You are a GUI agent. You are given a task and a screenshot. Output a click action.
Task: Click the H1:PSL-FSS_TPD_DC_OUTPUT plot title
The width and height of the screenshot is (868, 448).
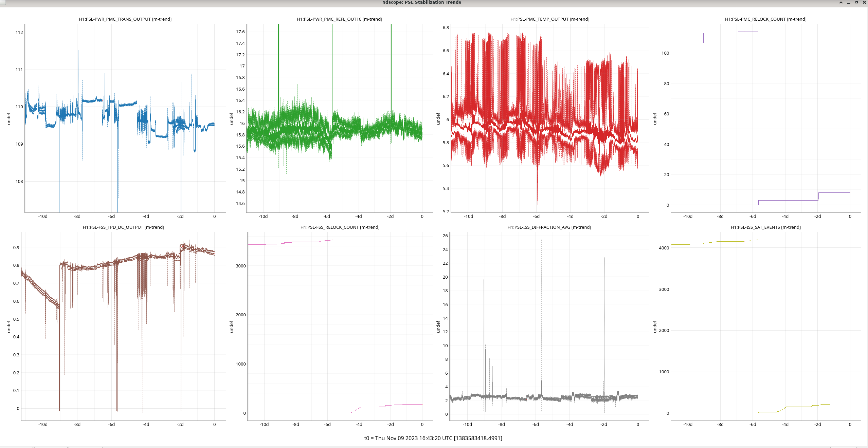pos(123,227)
